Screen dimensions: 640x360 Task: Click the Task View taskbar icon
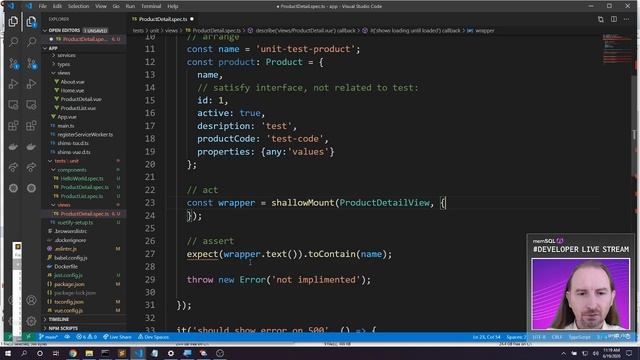[56, 353]
